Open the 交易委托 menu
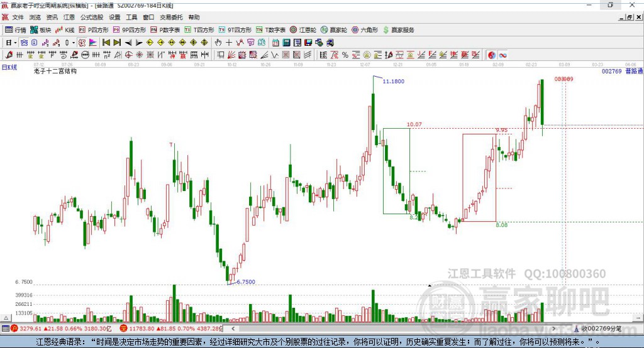This screenshot has width=644, height=348. (171, 17)
